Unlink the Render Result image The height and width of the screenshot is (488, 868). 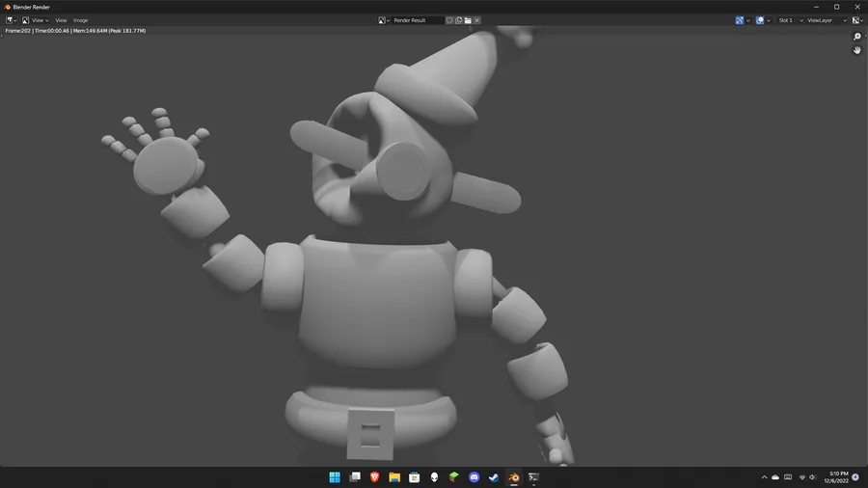click(477, 20)
